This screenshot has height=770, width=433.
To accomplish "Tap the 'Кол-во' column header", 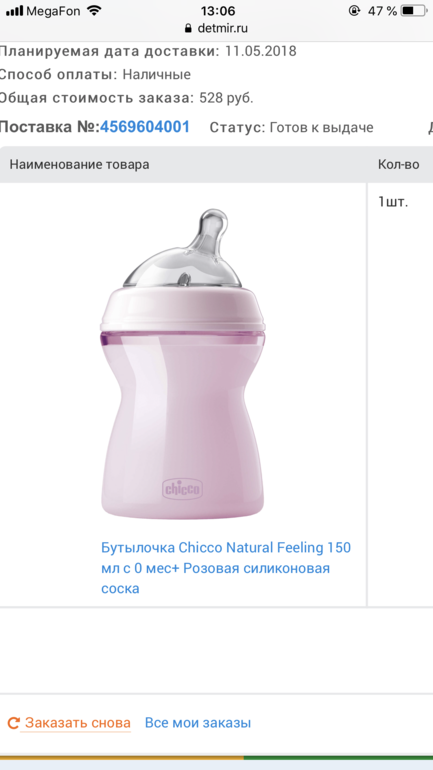I will pyautogui.click(x=399, y=165).
